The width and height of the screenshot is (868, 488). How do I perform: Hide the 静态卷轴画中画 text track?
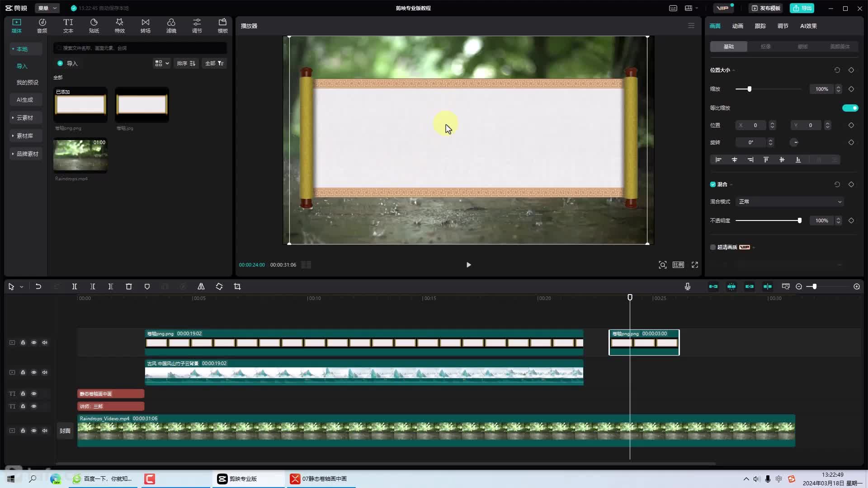[34, 394]
